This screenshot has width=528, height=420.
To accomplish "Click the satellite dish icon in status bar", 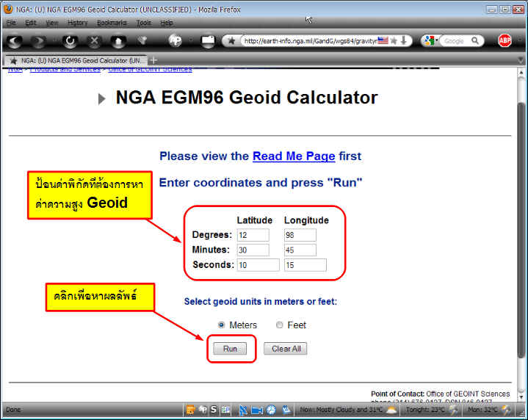I will [242, 410].
